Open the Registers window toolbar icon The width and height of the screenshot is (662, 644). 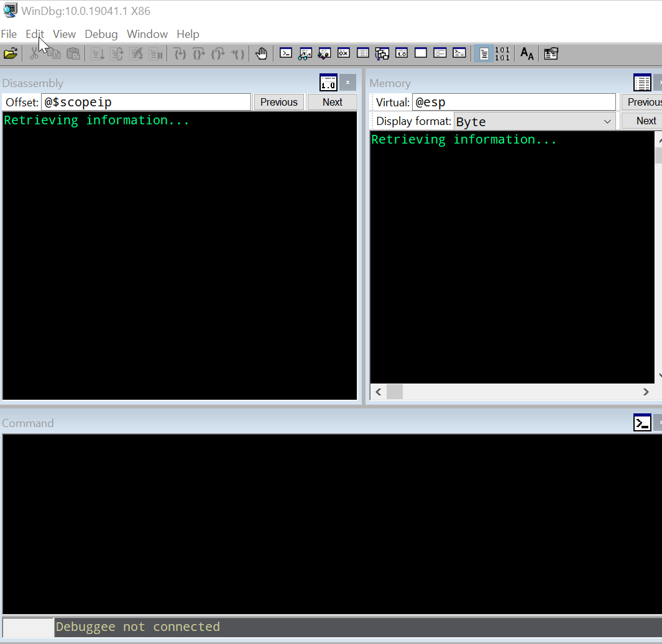click(344, 53)
